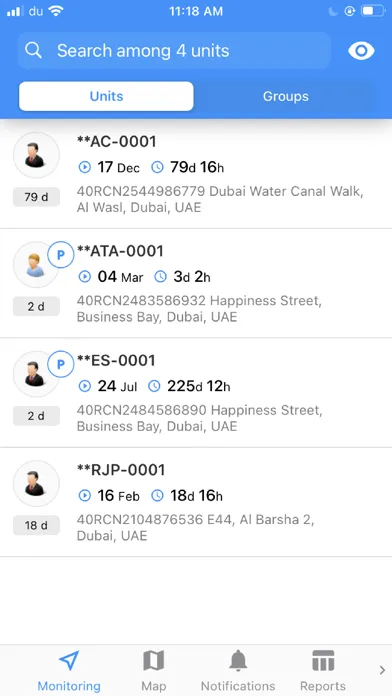This screenshot has width=392, height=696.
Task: Tap the clock icon beside 3d 2h
Action: [160, 277]
